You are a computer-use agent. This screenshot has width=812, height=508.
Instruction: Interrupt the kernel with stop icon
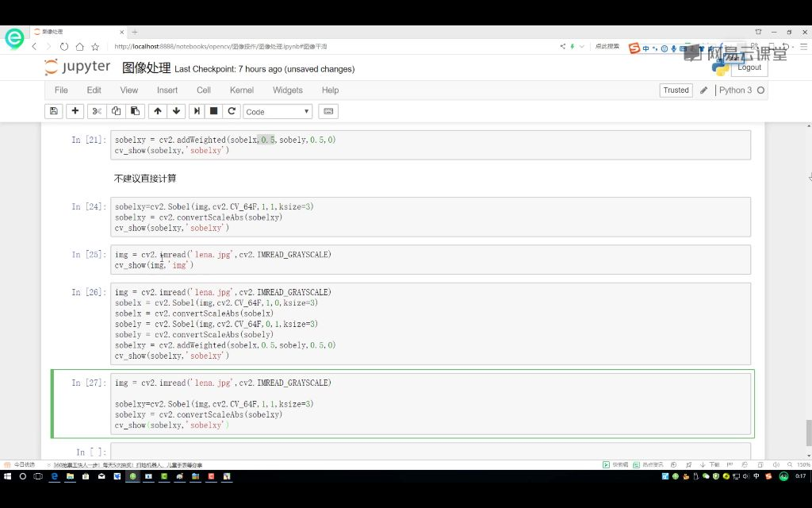[213, 111]
